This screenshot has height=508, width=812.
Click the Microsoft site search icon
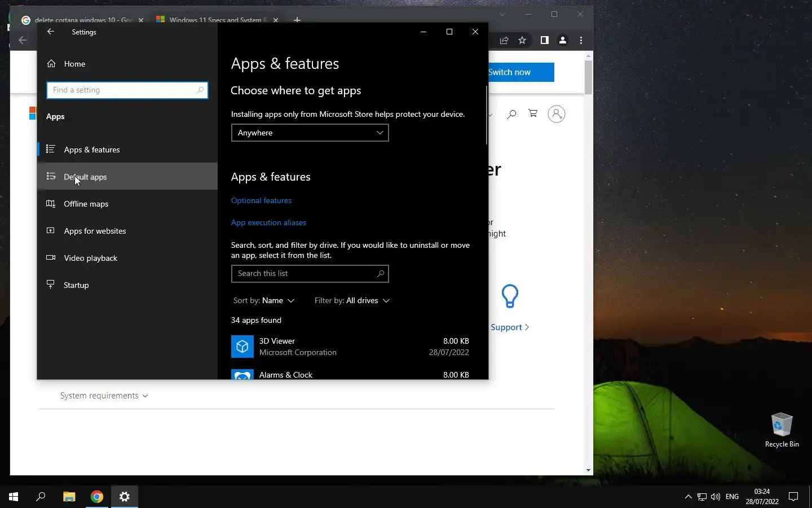point(511,114)
